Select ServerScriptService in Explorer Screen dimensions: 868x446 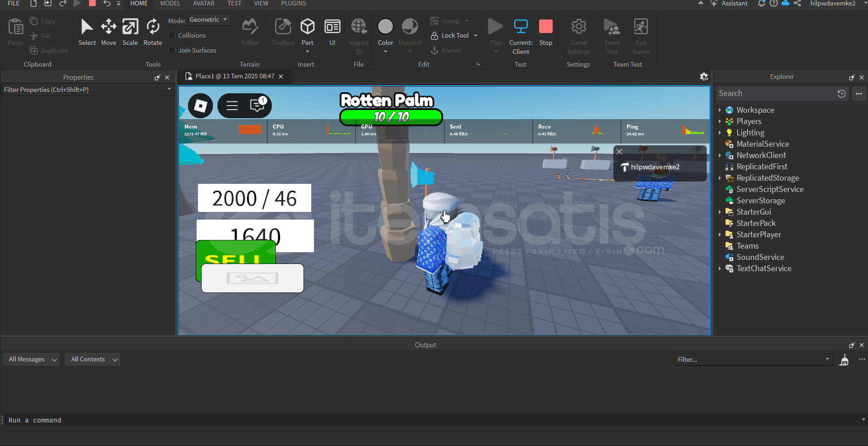coord(770,189)
